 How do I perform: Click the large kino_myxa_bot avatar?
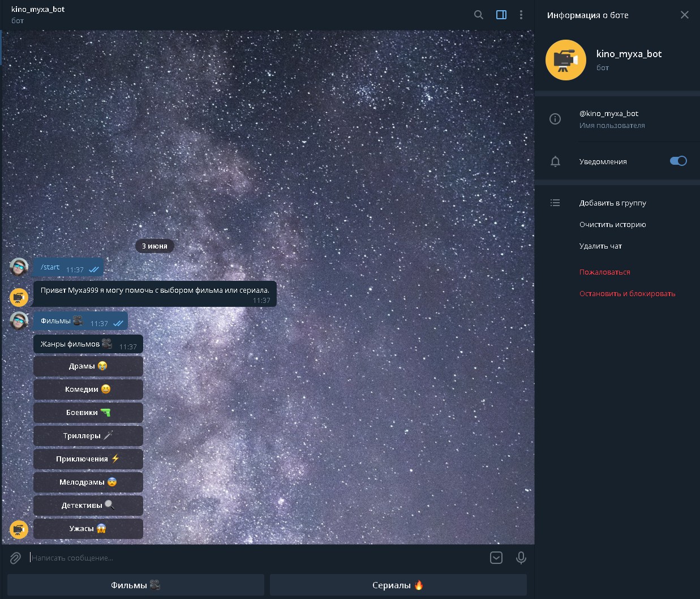pos(566,60)
